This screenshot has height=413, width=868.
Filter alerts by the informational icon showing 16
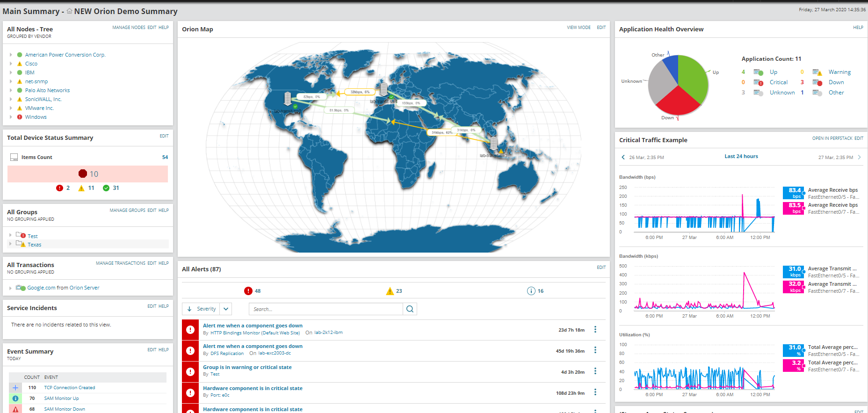coord(531,291)
